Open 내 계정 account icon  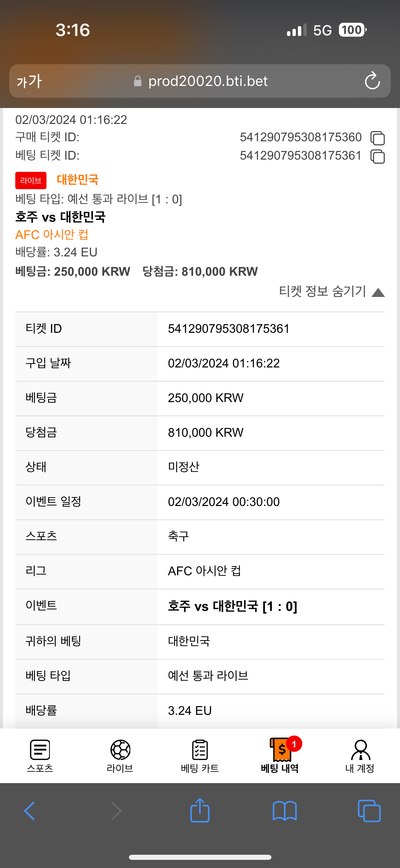point(360,756)
